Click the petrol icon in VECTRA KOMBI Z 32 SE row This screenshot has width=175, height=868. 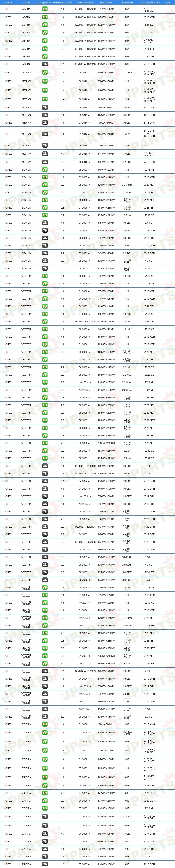[x=45, y=664]
